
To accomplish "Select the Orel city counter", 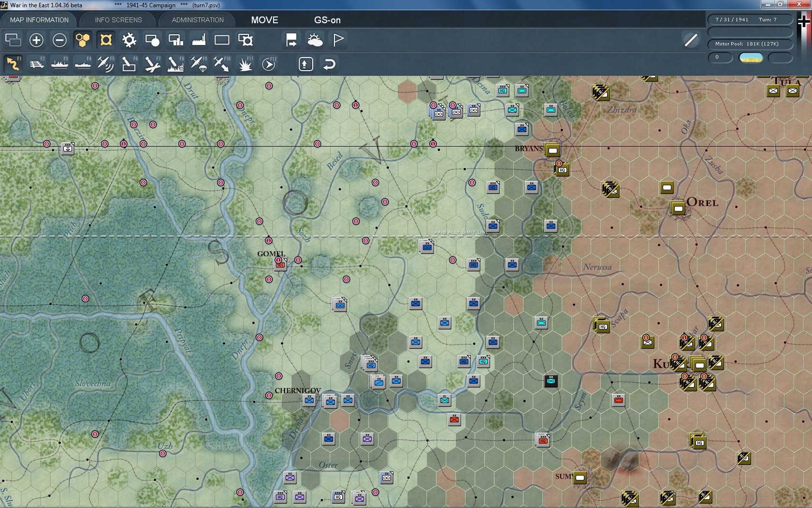I will [678, 208].
